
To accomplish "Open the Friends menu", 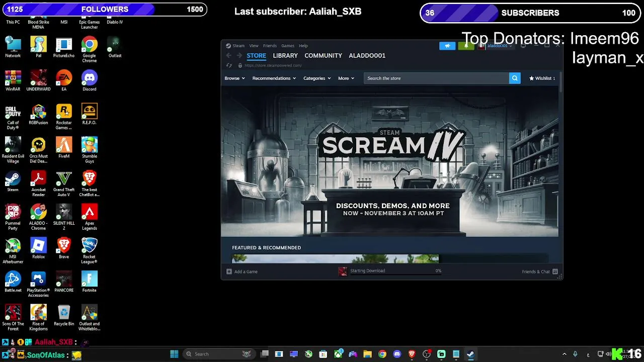I will [270, 46].
